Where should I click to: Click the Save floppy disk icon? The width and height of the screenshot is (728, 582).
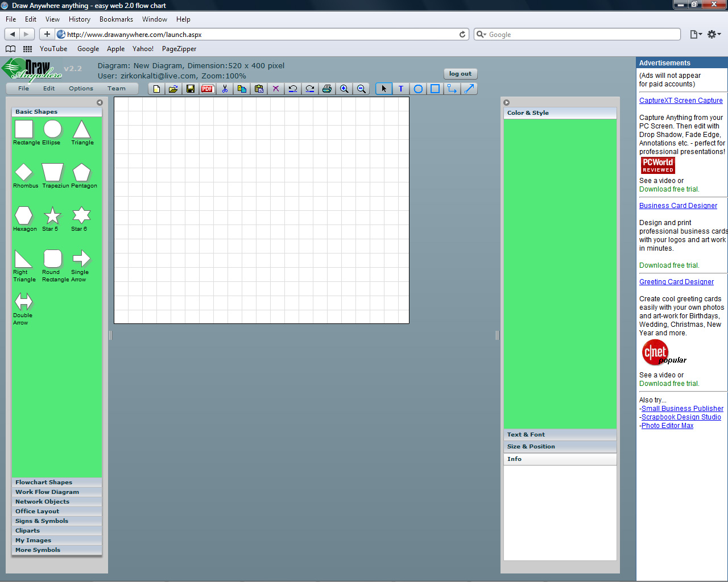click(191, 89)
